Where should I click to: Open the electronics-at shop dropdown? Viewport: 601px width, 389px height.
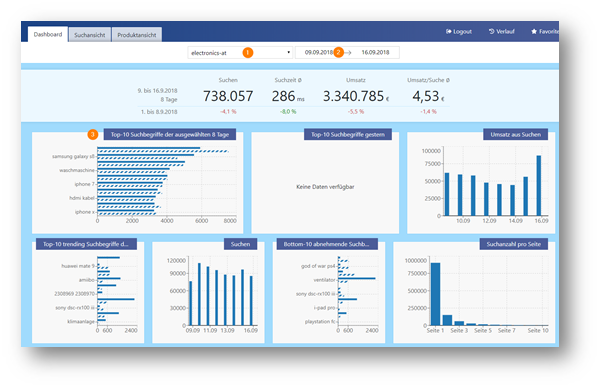[x=240, y=53]
